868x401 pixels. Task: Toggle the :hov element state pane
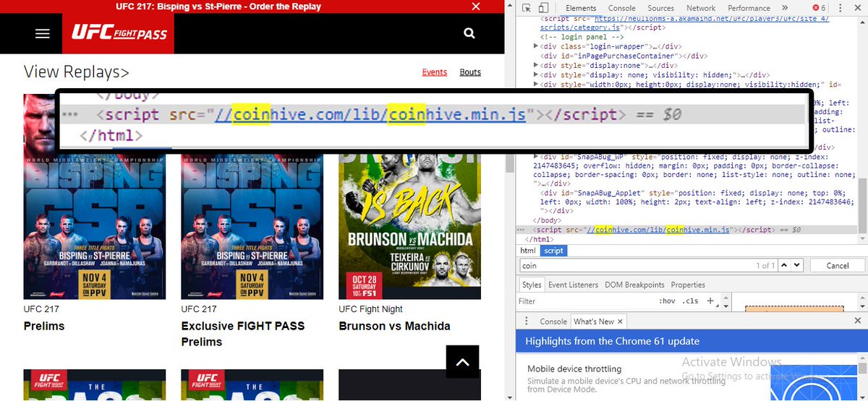tap(666, 301)
